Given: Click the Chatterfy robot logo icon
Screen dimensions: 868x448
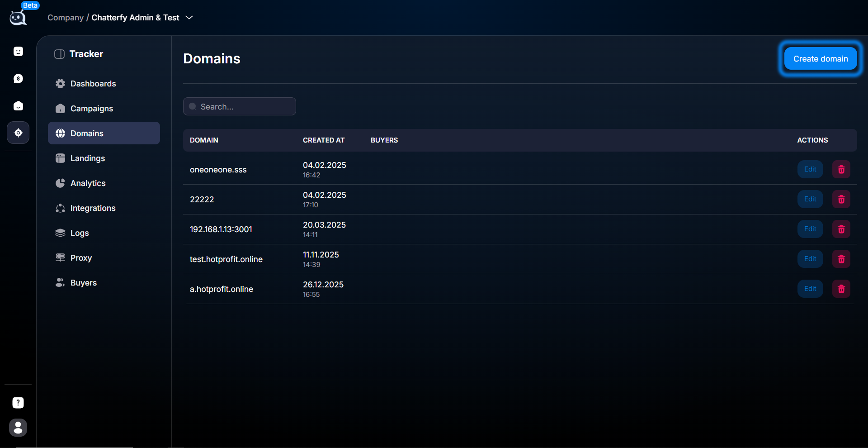Looking at the screenshot, I should [x=18, y=18].
